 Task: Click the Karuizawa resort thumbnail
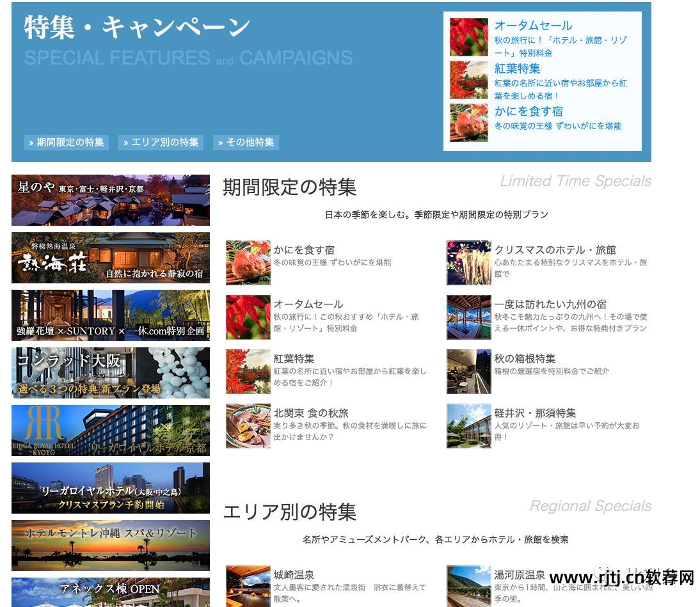click(x=469, y=426)
